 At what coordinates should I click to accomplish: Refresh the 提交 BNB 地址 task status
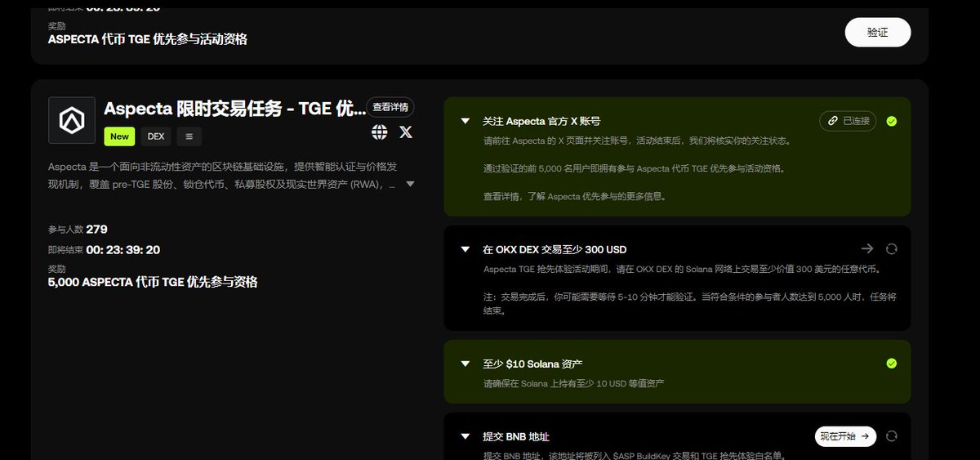(892, 436)
